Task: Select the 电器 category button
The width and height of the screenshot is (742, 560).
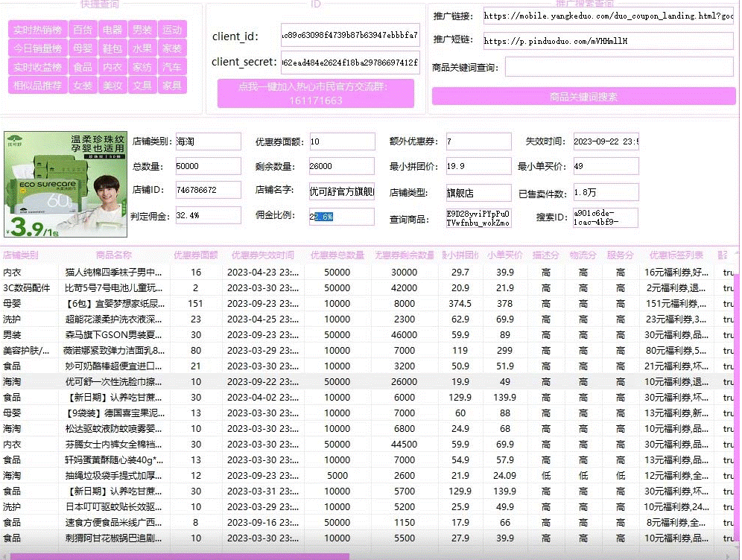Action: (x=112, y=30)
